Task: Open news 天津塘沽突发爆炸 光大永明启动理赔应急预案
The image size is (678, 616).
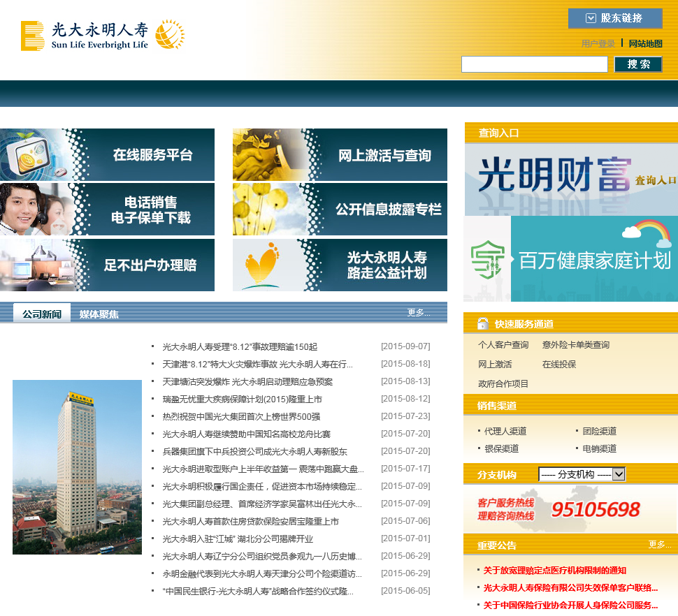Action: (x=247, y=382)
